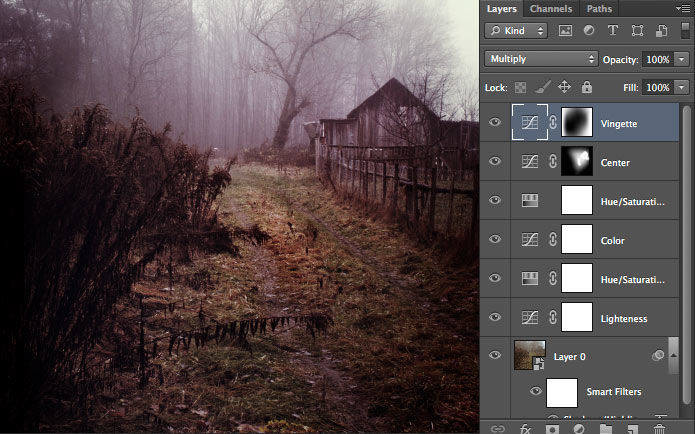Click Link layers chain icon
This screenshot has height=434, width=695.
click(x=498, y=429)
